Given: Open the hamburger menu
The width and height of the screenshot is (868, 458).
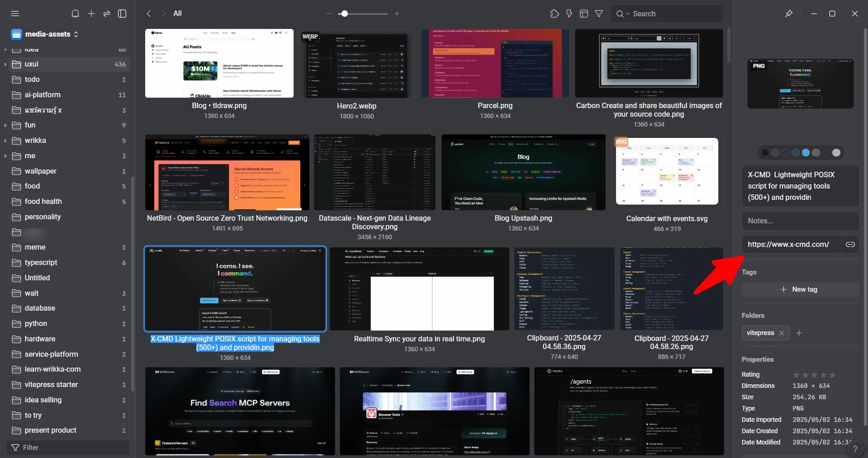Looking at the screenshot, I should [15, 14].
